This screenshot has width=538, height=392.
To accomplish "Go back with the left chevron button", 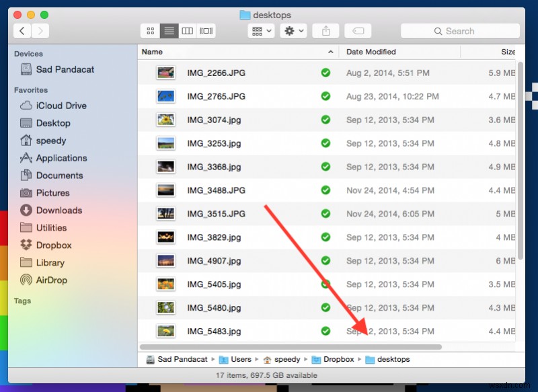I will [22, 31].
